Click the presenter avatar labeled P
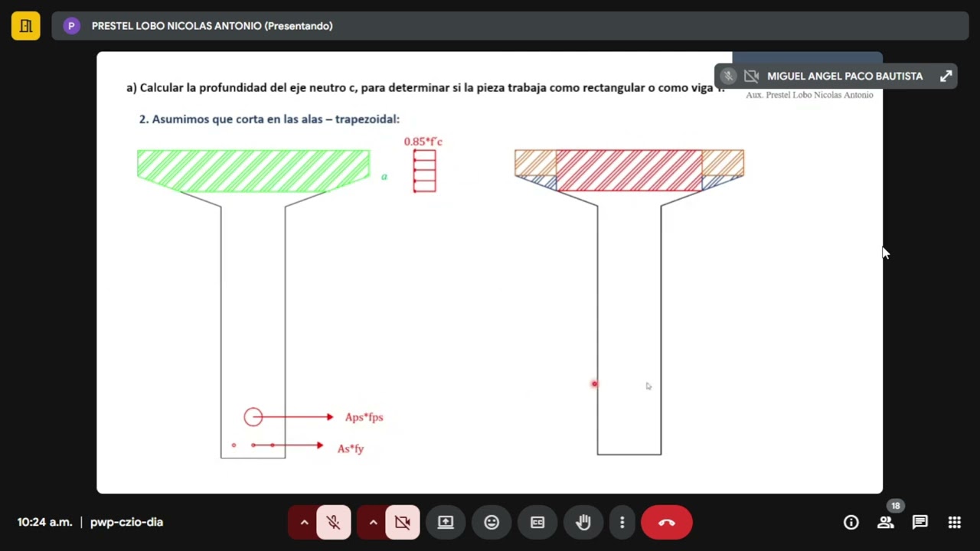 (71, 26)
